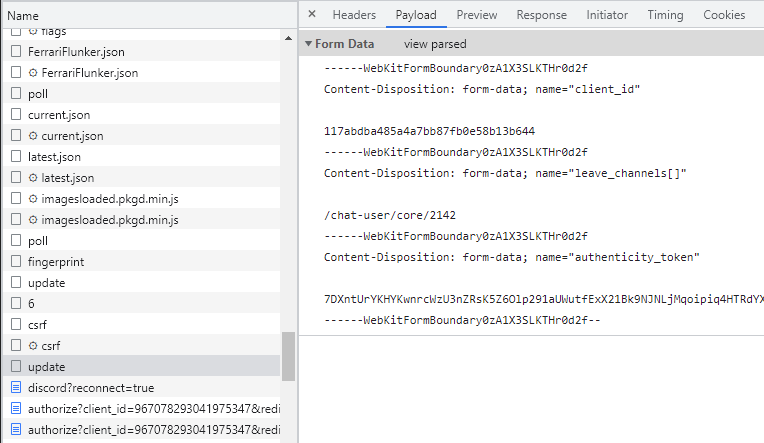Image resolution: width=764 pixels, height=443 pixels.
Task: Click the square file icon beside fingerprint
Action: pyautogui.click(x=16, y=262)
